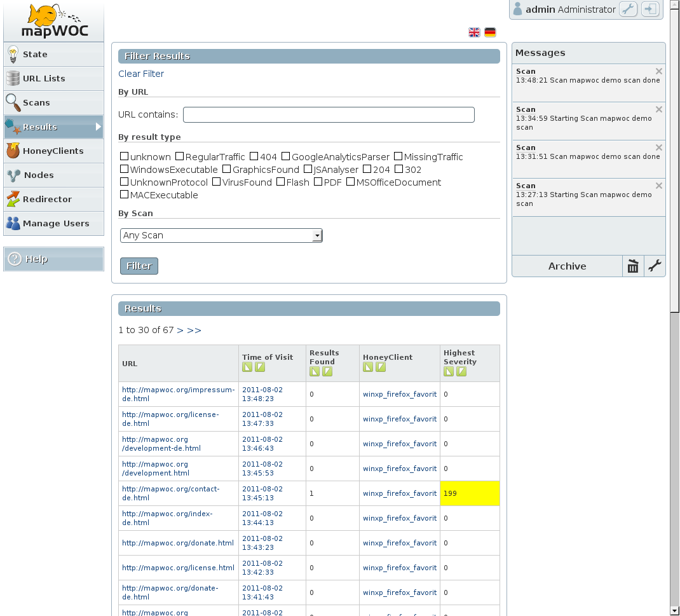The width and height of the screenshot is (680, 616).
Task: Enable the VirusFound checkbox
Action: coord(216,182)
